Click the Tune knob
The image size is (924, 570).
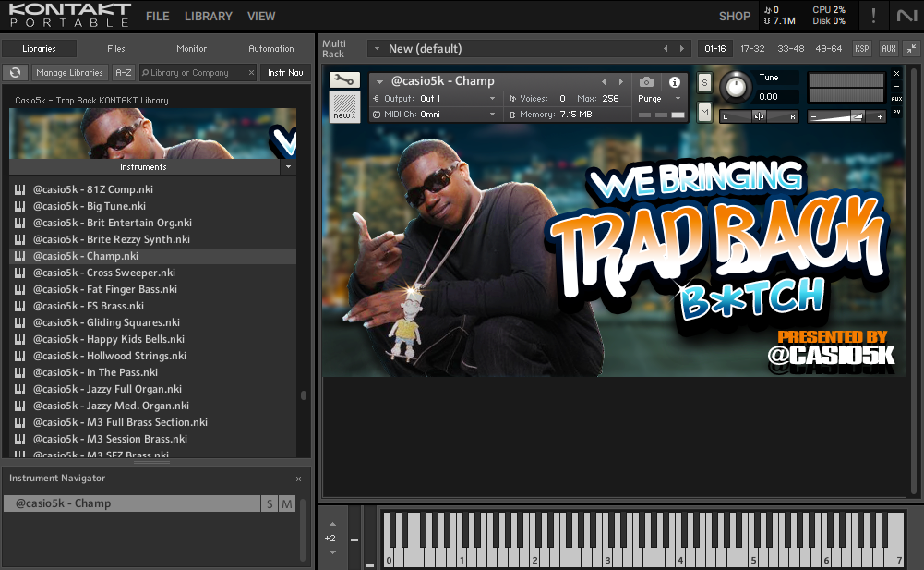tap(735, 87)
